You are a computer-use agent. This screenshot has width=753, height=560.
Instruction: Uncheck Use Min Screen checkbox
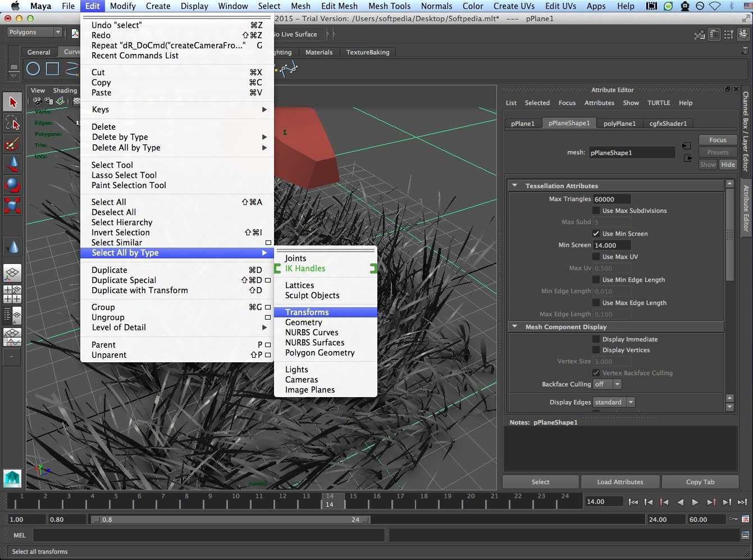596,234
